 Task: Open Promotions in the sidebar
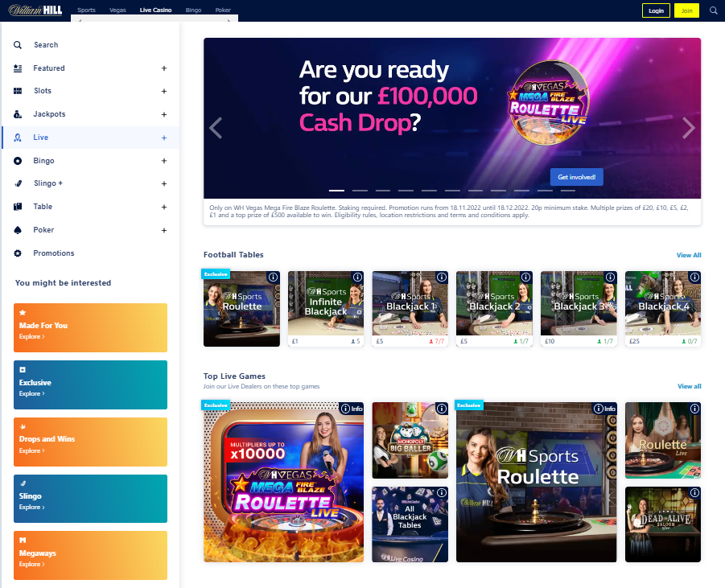[54, 253]
